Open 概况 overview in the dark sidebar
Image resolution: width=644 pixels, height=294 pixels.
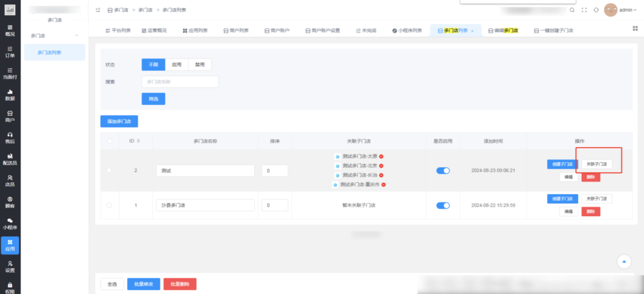coord(10,31)
